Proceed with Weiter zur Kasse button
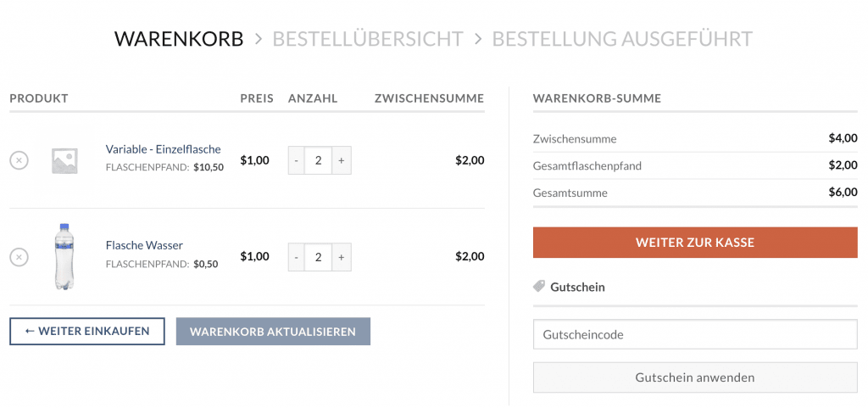This screenshot has width=868, height=408. tap(695, 243)
